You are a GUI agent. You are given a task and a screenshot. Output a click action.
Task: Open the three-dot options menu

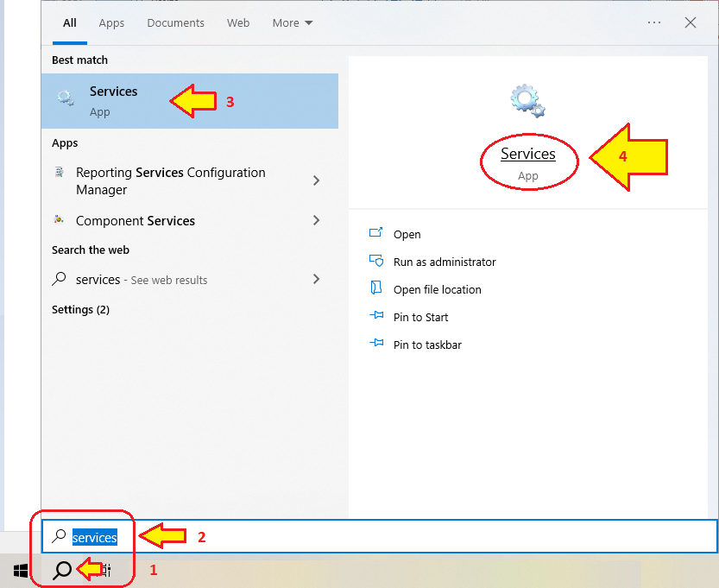click(x=654, y=22)
